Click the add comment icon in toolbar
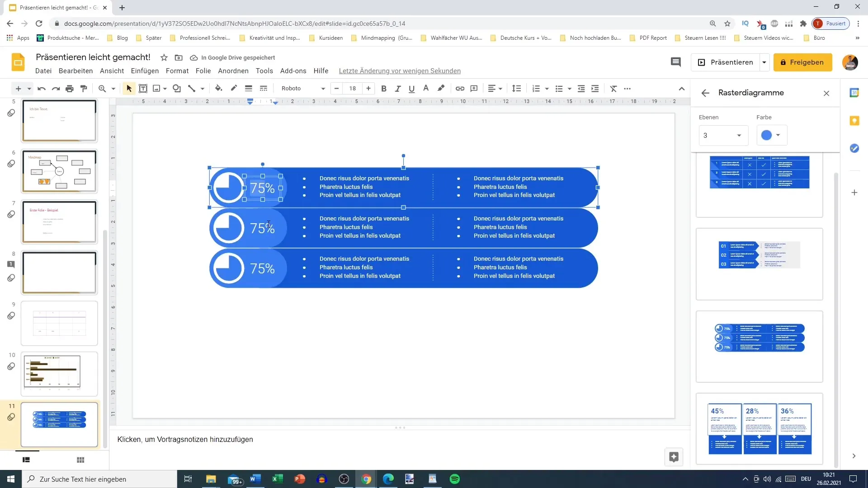The height and width of the screenshot is (488, 868). pyautogui.click(x=474, y=89)
